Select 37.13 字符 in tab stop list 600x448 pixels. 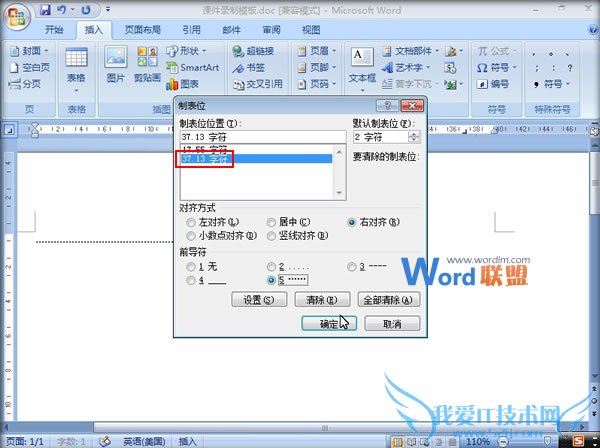[x=256, y=159]
